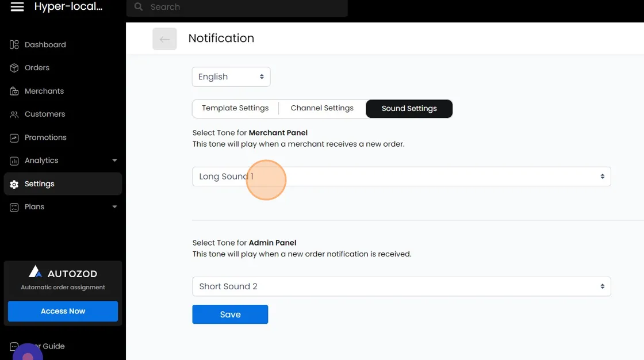This screenshot has height=360, width=644.
Task: Click the Merchants store icon
Action: 14,91
